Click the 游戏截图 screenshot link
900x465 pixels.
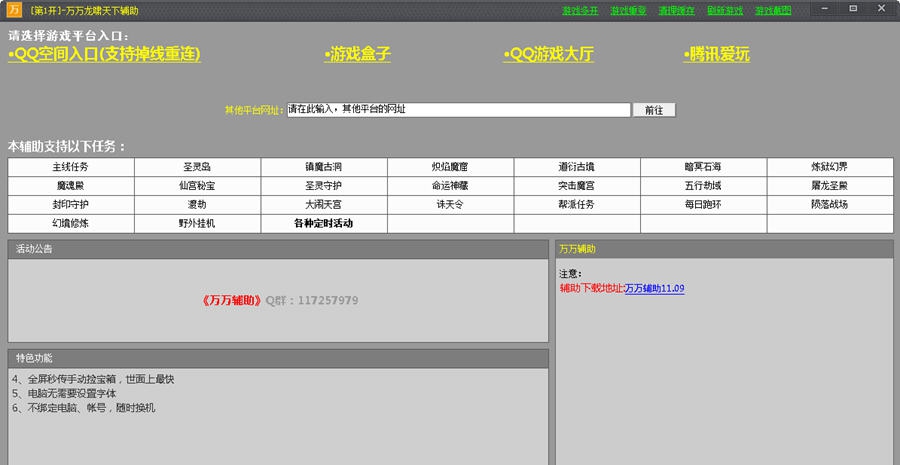click(773, 11)
